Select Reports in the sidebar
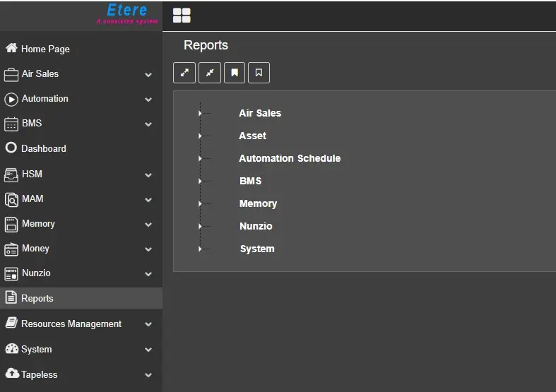556x392 pixels. [37, 298]
